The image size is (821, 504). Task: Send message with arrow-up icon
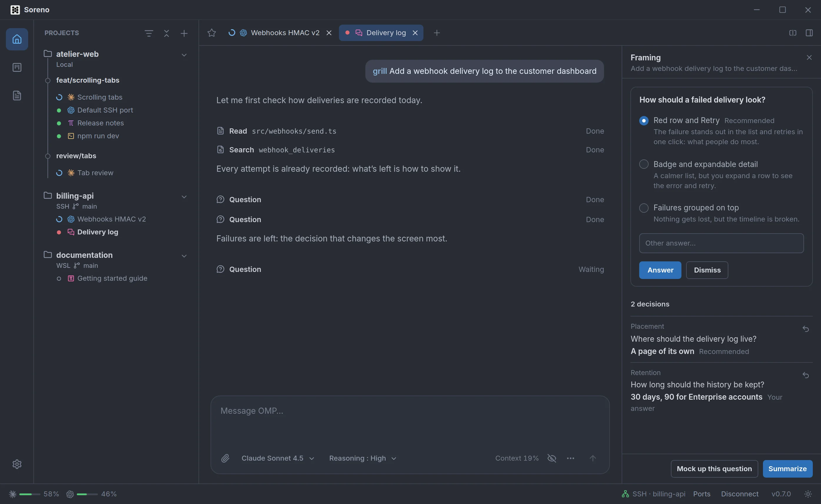[593, 458]
